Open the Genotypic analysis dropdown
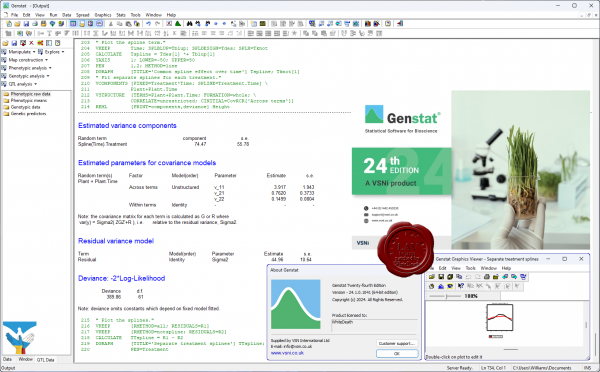Screen dimensions: 600x372 pyautogui.click(x=26, y=76)
